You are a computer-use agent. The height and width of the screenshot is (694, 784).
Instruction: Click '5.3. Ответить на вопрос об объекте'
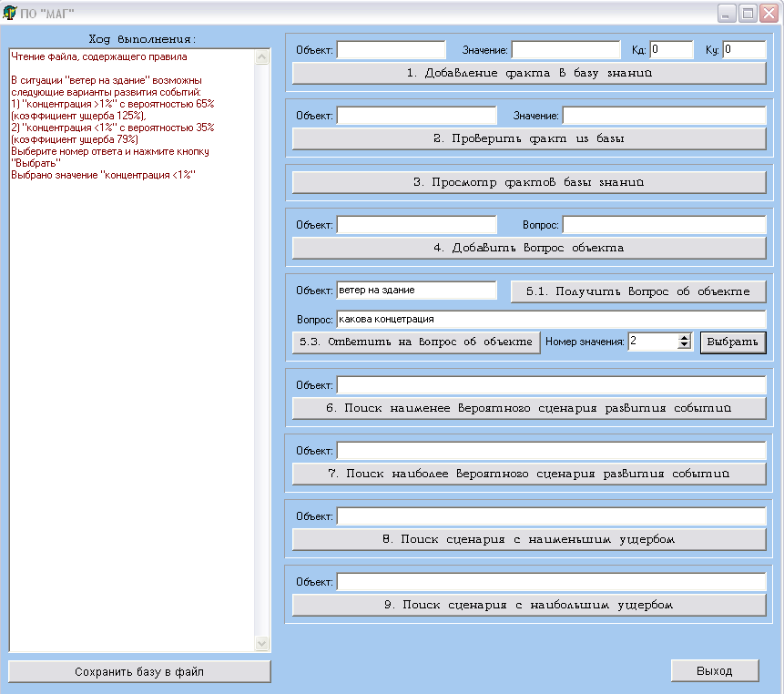pos(416,342)
